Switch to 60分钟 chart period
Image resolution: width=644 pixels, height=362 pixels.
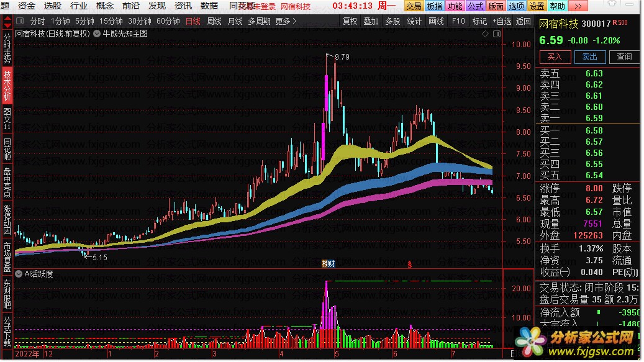coord(168,21)
